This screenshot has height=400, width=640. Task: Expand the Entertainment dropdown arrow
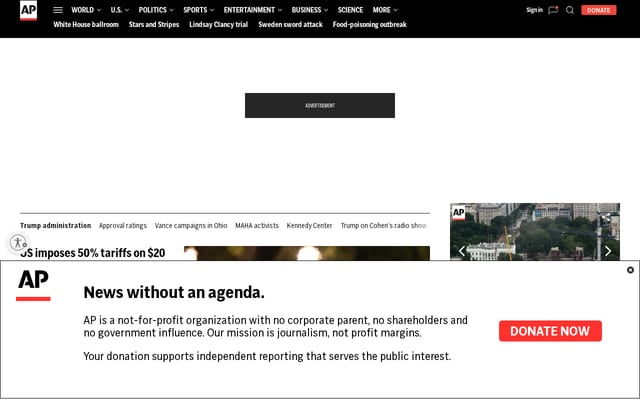coord(280,10)
